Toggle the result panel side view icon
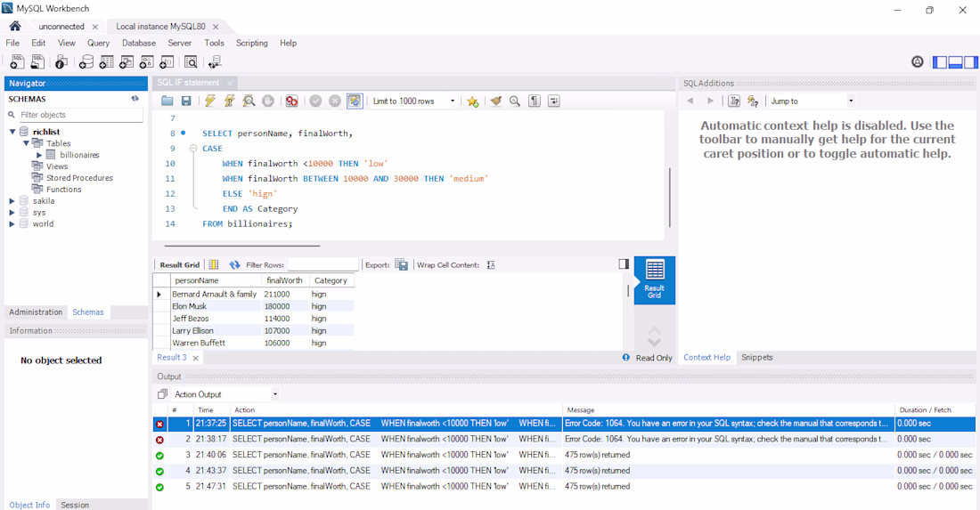Viewport: 980px width, 510px height. coord(624,264)
